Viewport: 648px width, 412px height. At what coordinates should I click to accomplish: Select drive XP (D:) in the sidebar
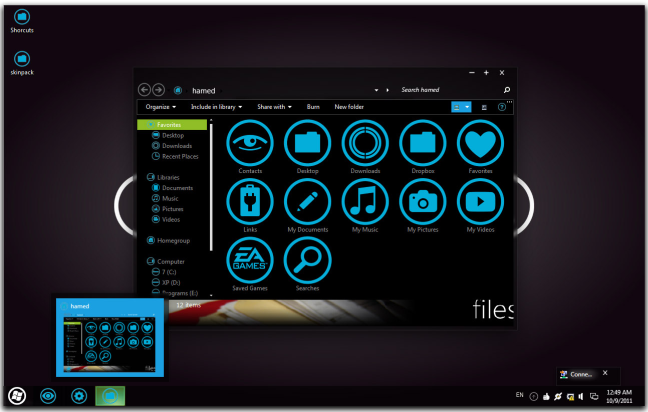click(x=166, y=283)
